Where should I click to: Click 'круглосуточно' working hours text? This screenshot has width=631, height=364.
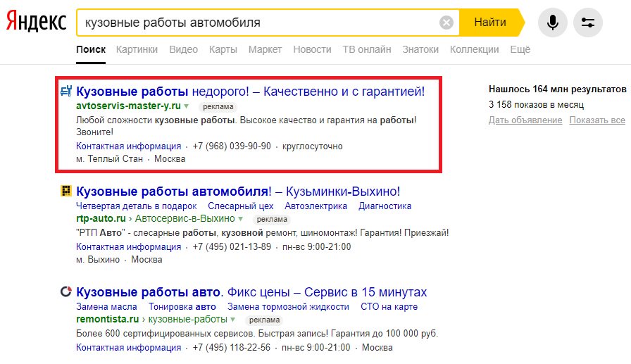pyautogui.click(x=312, y=146)
